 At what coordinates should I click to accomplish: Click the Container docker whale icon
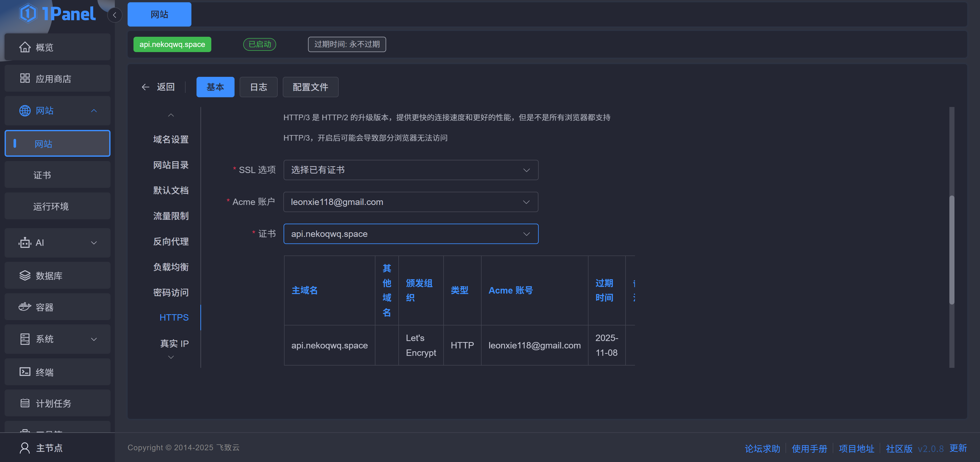pos(25,307)
